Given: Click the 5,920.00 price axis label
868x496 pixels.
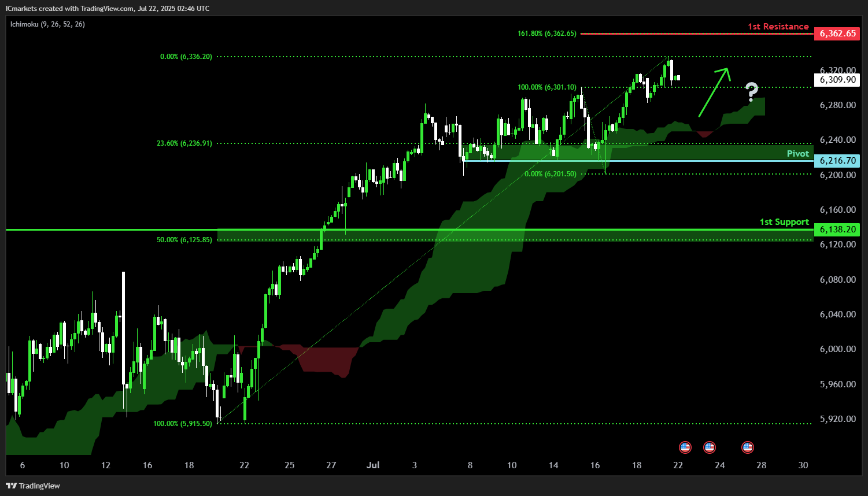Looking at the screenshot, I should tap(838, 419).
